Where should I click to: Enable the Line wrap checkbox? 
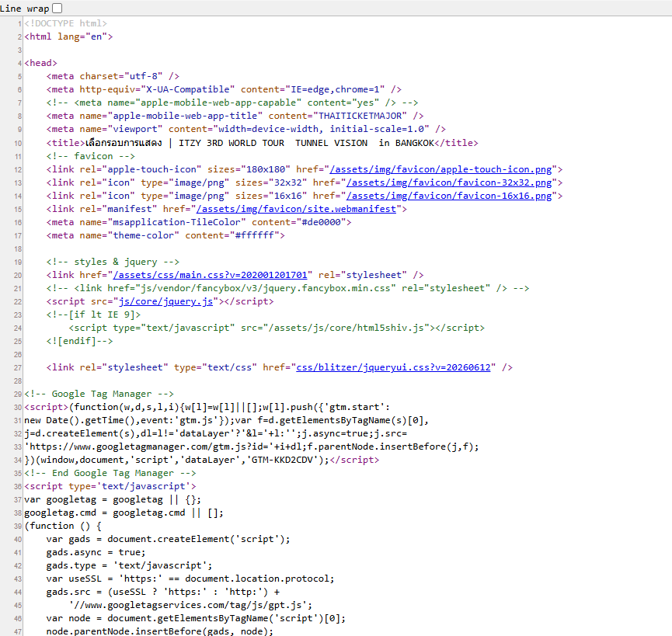[x=57, y=8]
